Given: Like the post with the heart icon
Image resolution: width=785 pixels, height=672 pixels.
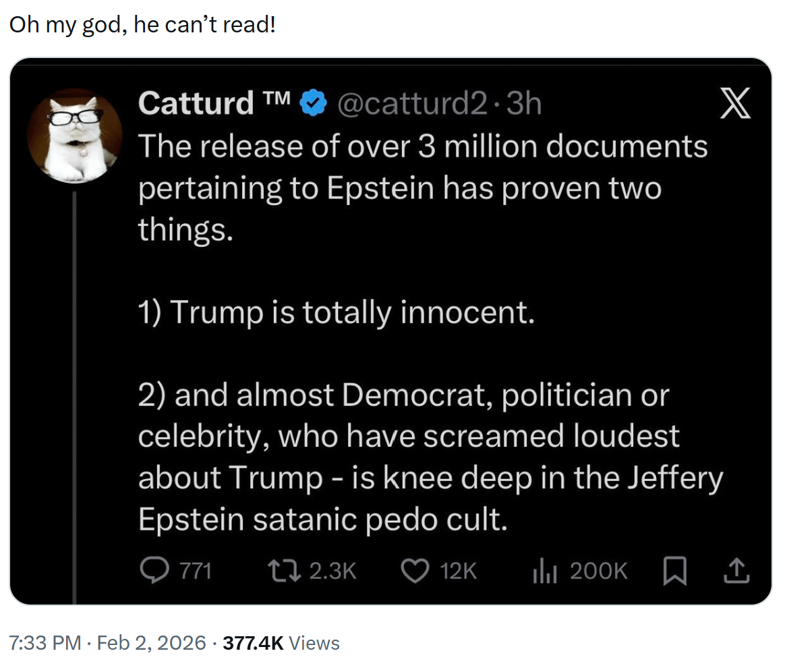Looking at the screenshot, I should click(x=415, y=571).
